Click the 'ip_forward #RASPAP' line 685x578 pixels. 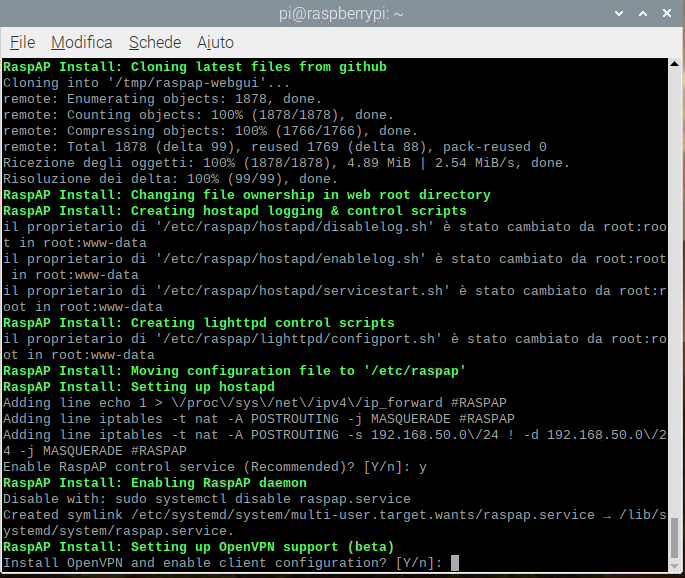coord(255,403)
